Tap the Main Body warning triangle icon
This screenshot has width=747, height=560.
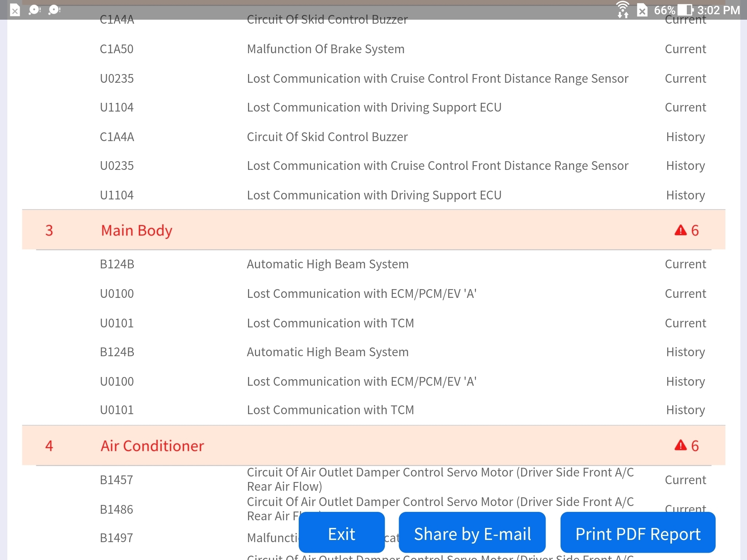[x=680, y=230]
